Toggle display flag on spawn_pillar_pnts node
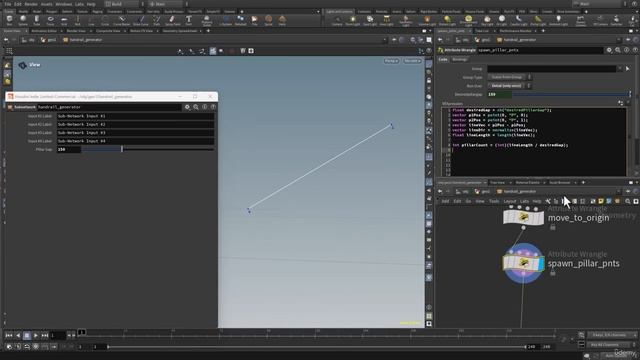640x360 pixels. coord(541,263)
